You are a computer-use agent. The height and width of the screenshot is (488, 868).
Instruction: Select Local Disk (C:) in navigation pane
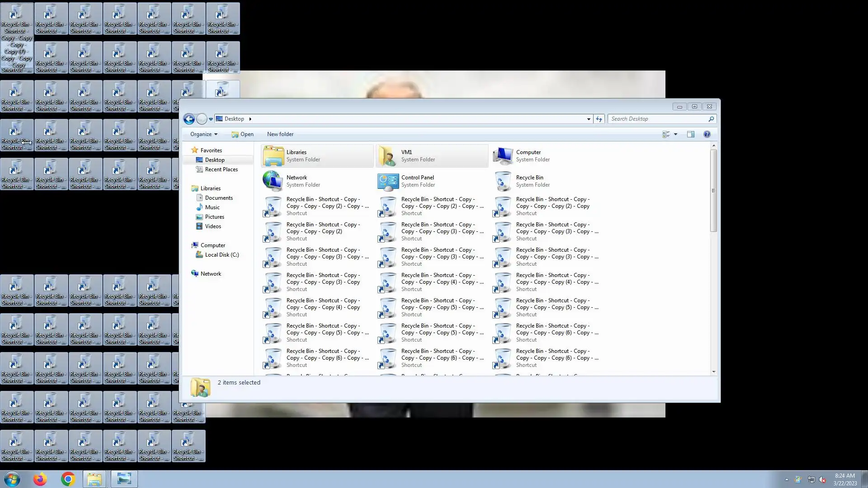point(222,255)
